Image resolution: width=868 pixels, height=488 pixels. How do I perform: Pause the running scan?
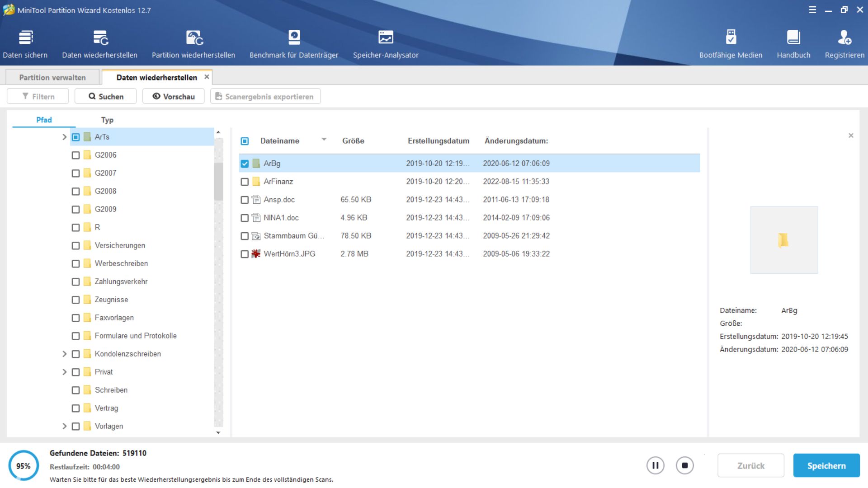pyautogui.click(x=655, y=465)
